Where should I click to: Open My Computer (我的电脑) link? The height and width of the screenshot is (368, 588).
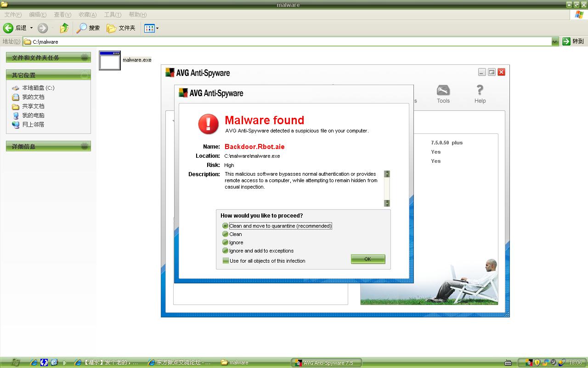tap(28, 115)
